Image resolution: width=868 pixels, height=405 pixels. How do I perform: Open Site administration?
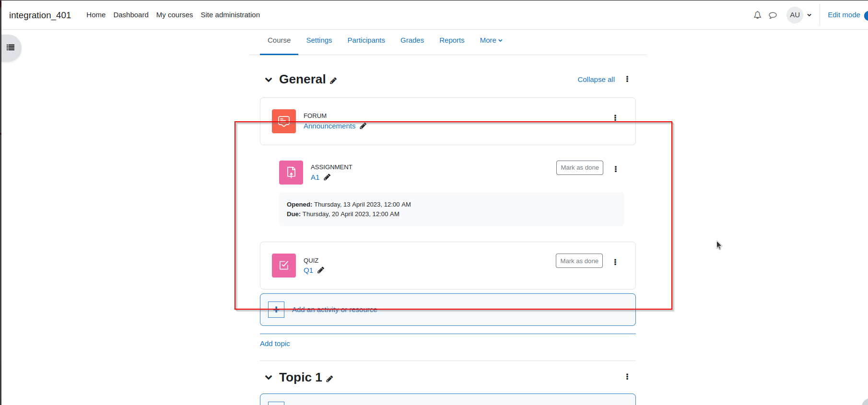(230, 15)
